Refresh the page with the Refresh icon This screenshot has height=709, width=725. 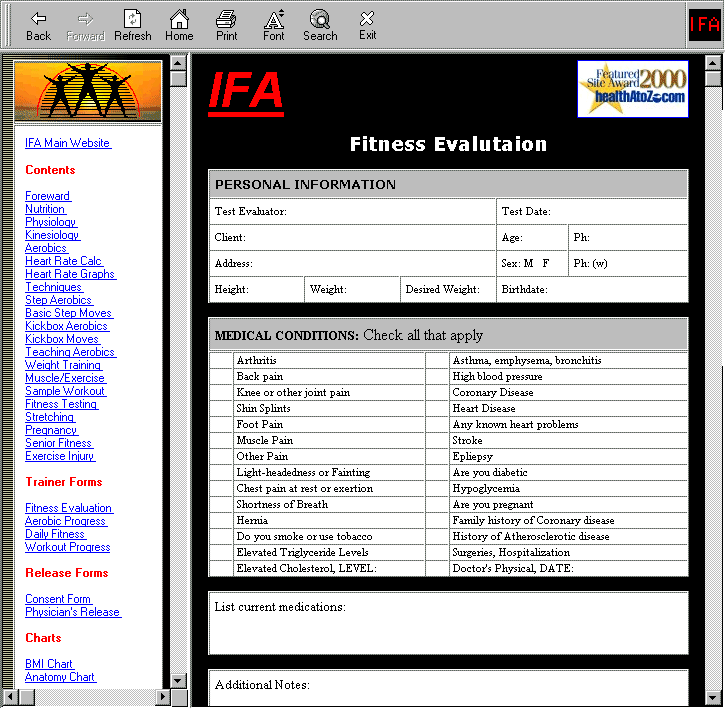133,26
